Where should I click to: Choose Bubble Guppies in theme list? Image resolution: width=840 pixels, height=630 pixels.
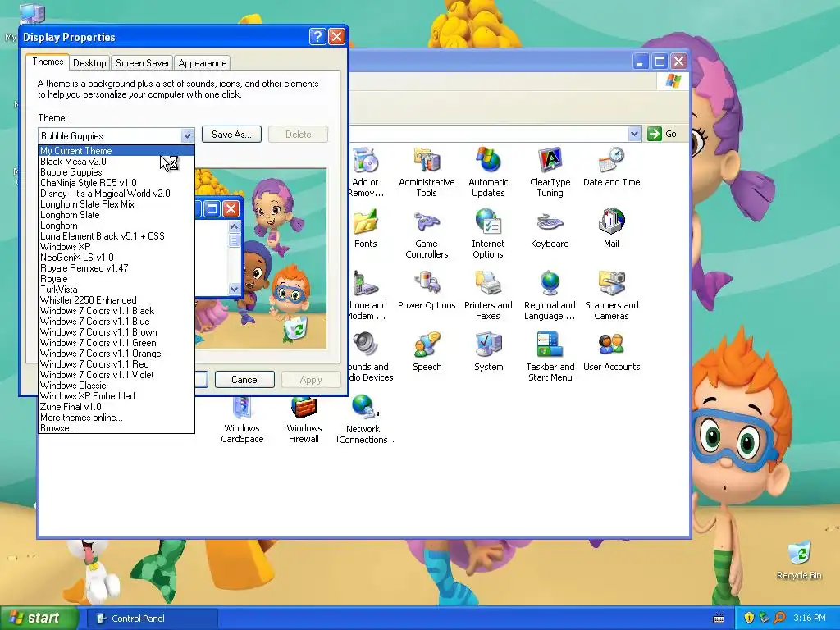click(x=116, y=172)
